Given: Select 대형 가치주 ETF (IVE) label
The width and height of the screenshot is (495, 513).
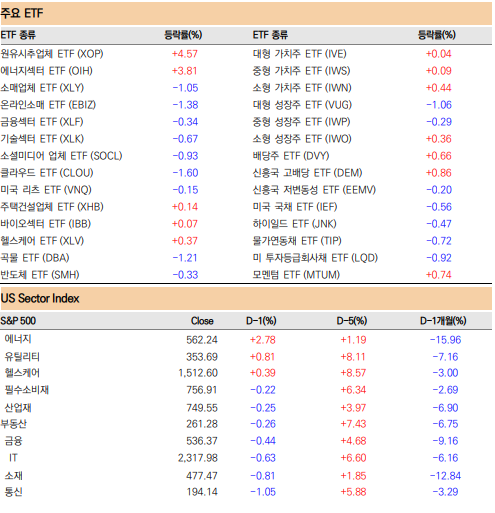Looking at the screenshot, I should click(300, 54).
